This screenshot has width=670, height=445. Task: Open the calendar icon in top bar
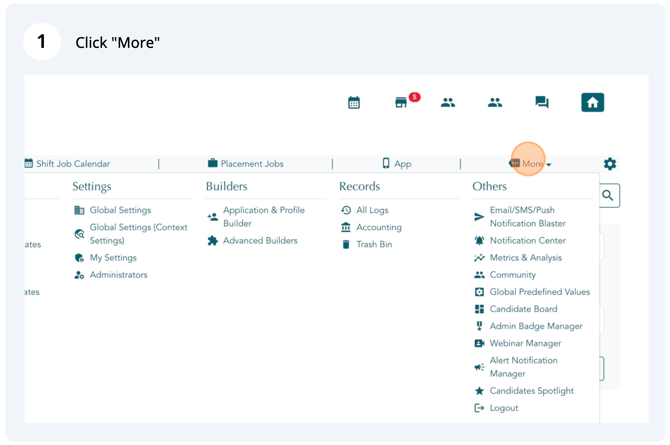pyautogui.click(x=354, y=103)
